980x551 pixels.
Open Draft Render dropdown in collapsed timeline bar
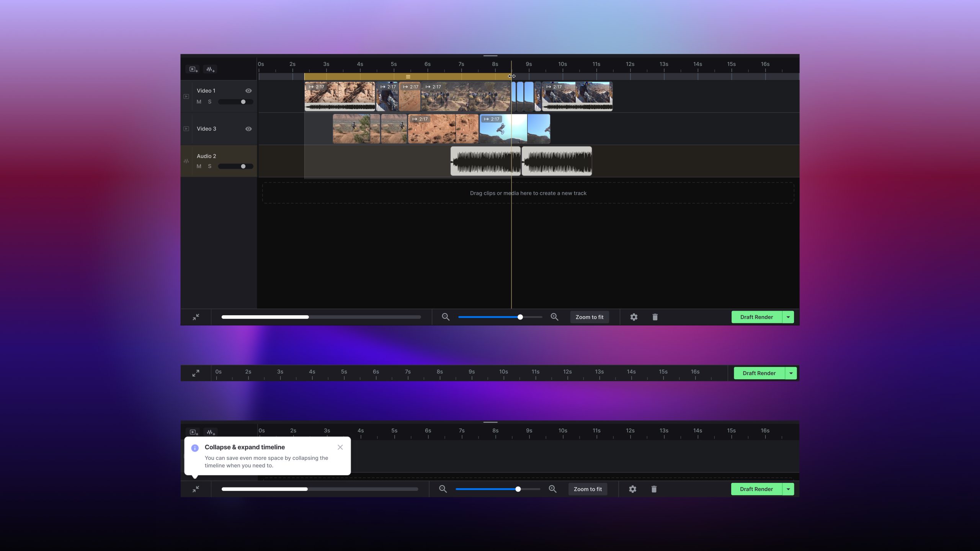(x=791, y=373)
